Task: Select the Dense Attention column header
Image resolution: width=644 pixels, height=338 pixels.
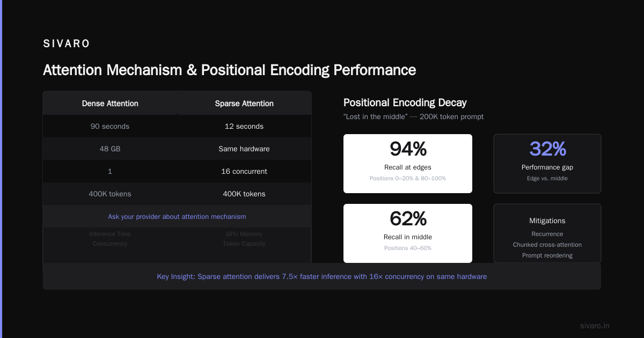Action: click(x=110, y=104)
